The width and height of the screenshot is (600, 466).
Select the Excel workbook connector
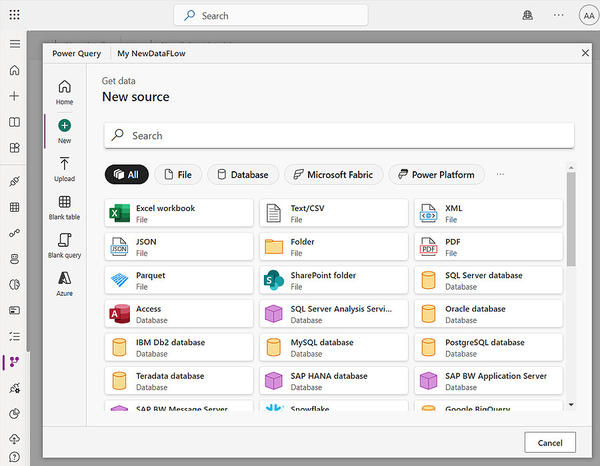click(179, 213)
